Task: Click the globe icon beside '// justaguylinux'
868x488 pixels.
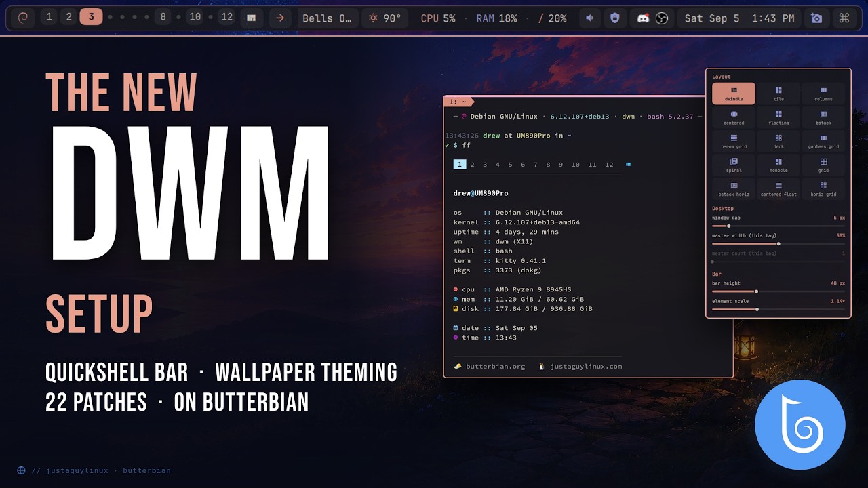Action: pos(22,470)
